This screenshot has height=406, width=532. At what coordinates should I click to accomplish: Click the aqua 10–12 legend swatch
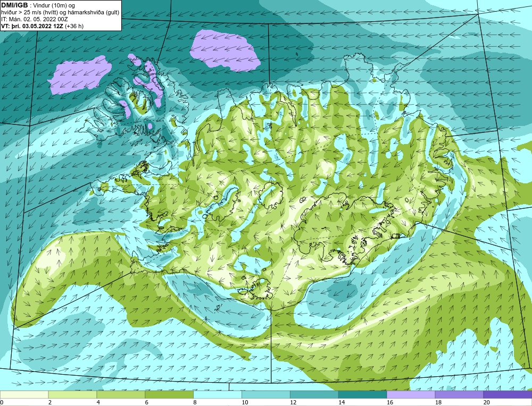[x=266, y=394]
